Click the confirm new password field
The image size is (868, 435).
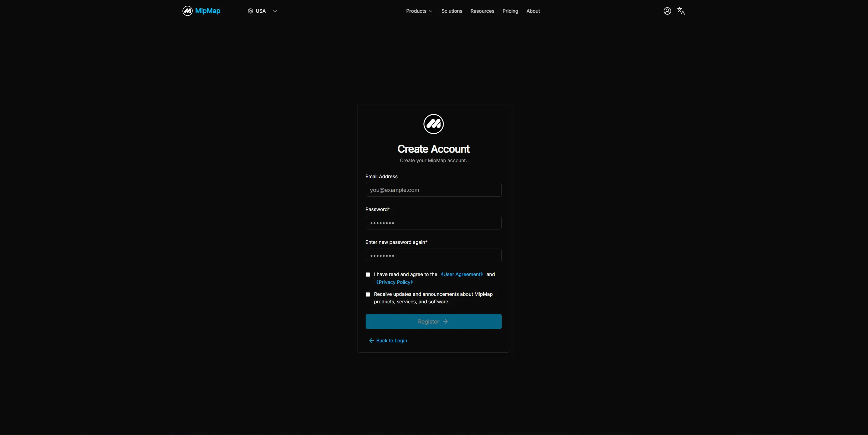(433, 255)
